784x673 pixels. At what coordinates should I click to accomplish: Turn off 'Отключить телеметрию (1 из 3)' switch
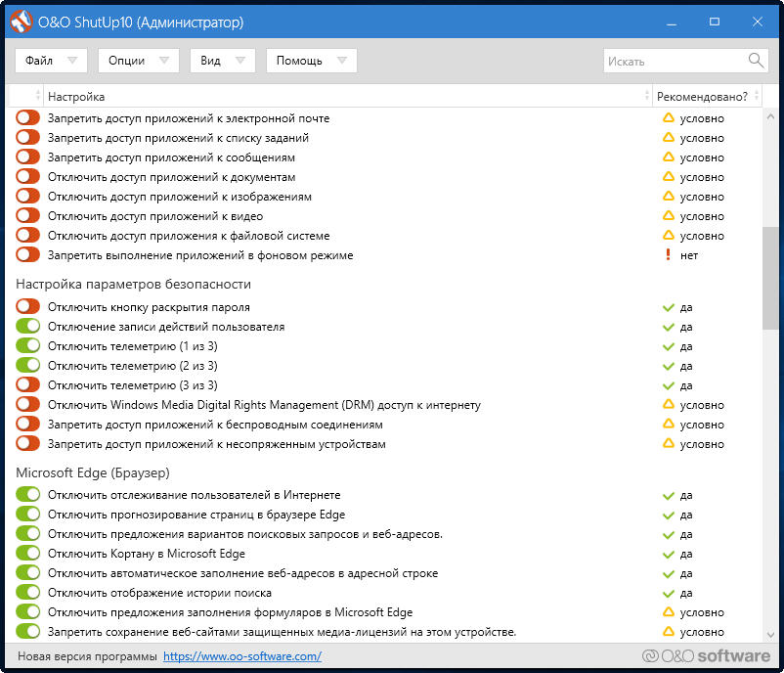pos(27,345)
